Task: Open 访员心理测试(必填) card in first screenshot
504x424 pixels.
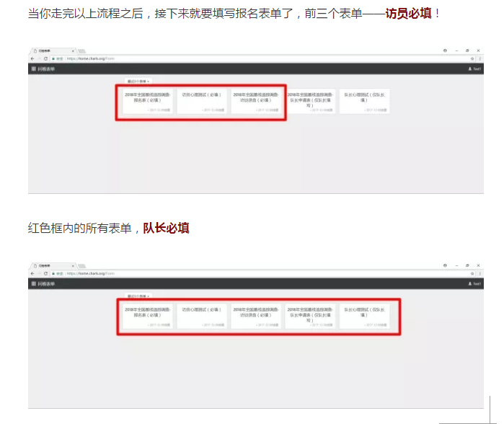Action: pos(201,100)
